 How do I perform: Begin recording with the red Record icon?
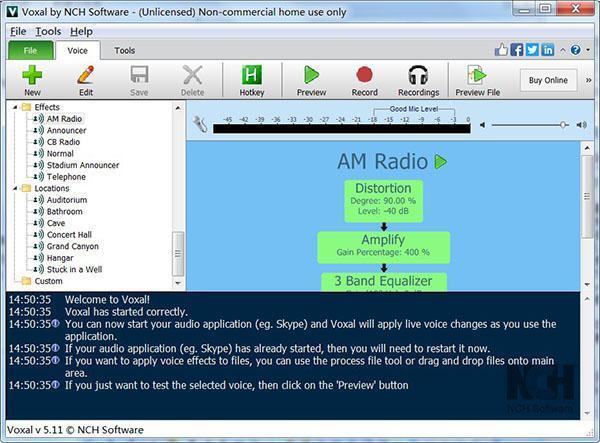coord(364,75)
